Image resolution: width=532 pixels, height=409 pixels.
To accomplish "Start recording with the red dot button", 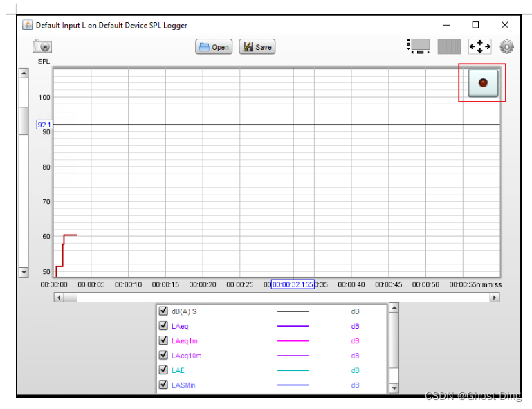I will point(483,83).
